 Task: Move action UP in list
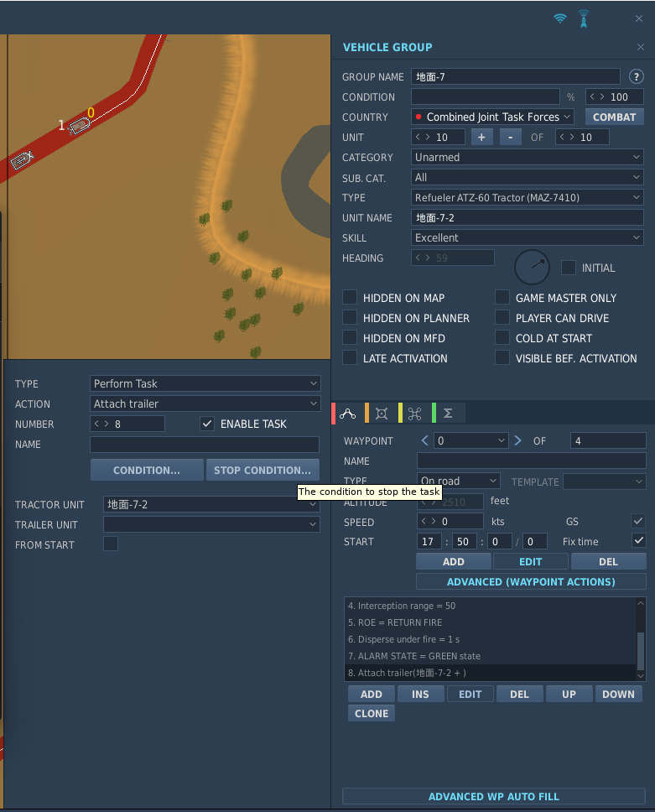(x=569, y=694)
